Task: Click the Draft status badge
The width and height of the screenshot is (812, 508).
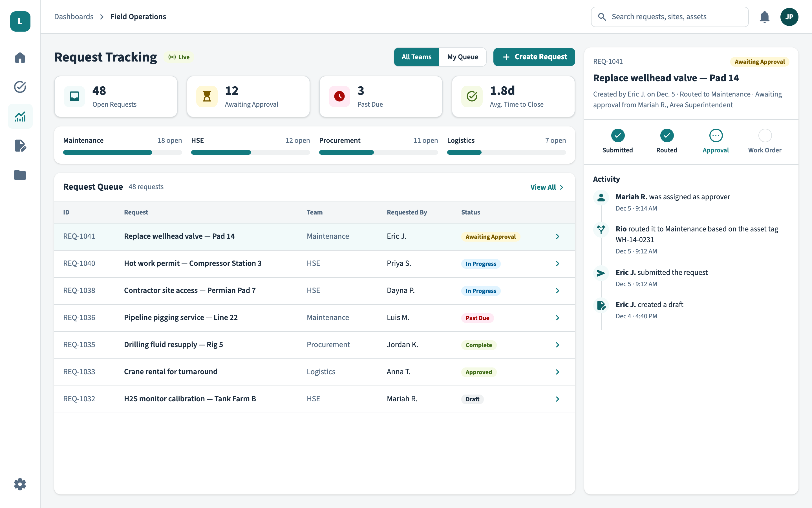Action: (473, 399)
